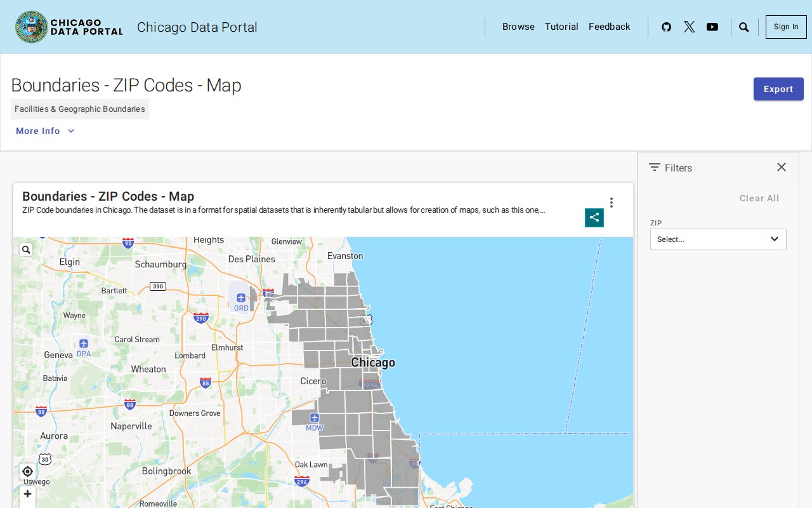Close the Filters panel

[x=782, y=167]
